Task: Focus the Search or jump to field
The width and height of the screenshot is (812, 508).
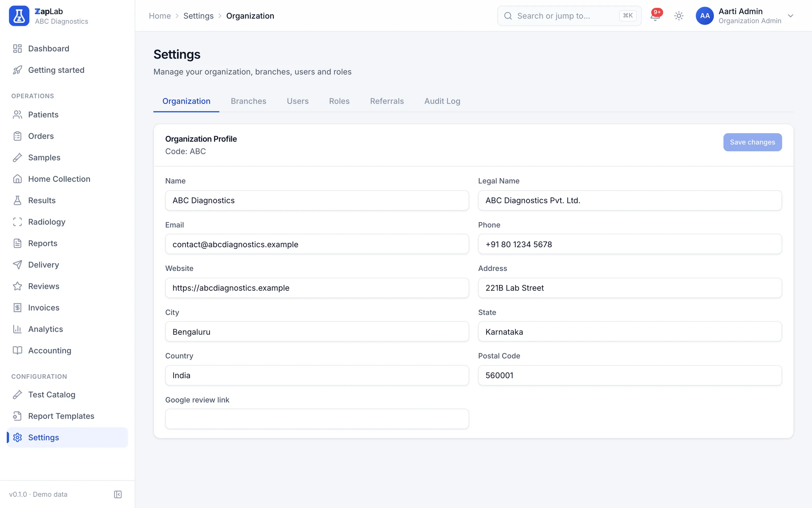Action: 569,16
